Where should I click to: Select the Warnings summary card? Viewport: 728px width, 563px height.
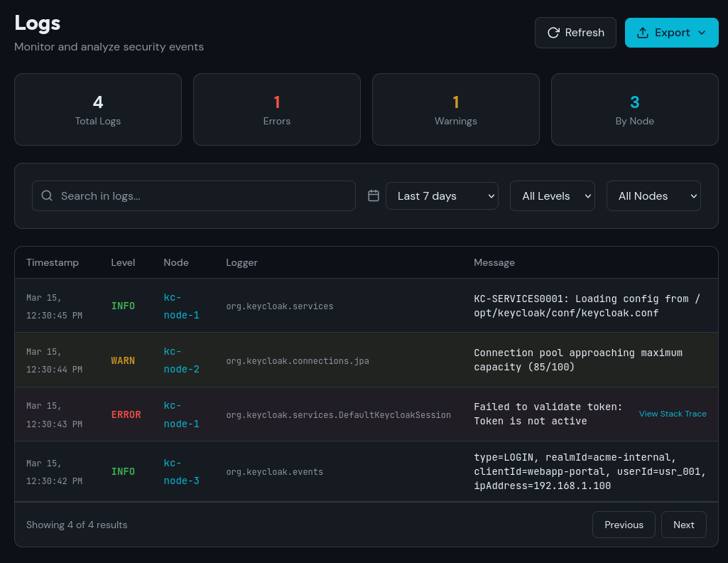pyautogui.click(x=456, y=109)
